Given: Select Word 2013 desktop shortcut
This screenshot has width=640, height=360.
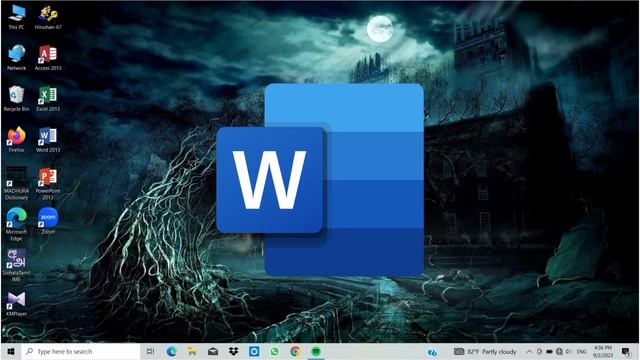Looking at the screenshot, I should [48, 140].
